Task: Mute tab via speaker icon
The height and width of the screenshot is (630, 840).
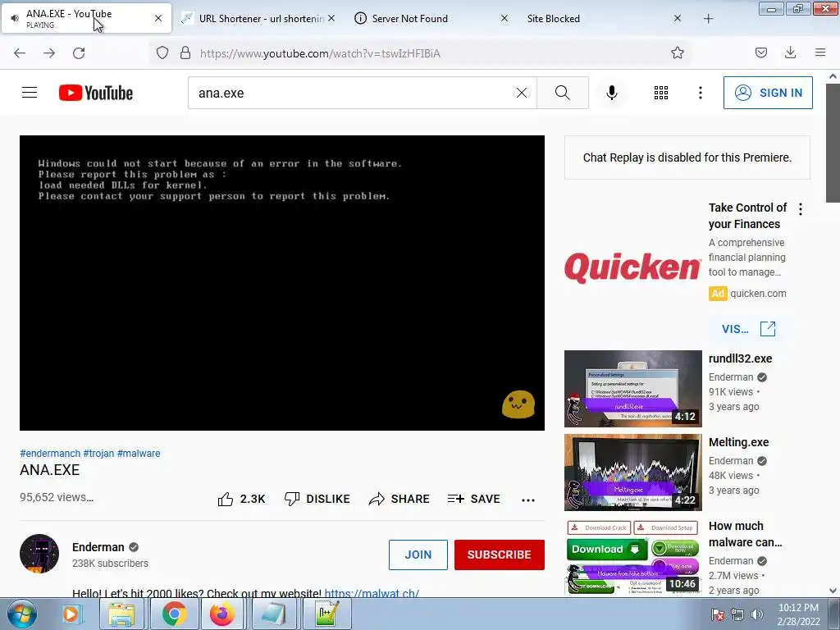Action: (x=15, y=19)
